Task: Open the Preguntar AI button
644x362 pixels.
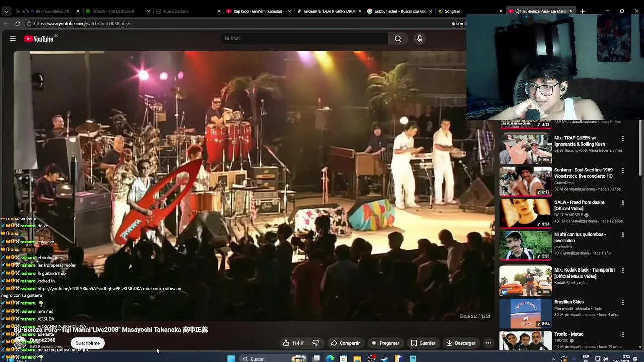Action: (x=385, y=343)
